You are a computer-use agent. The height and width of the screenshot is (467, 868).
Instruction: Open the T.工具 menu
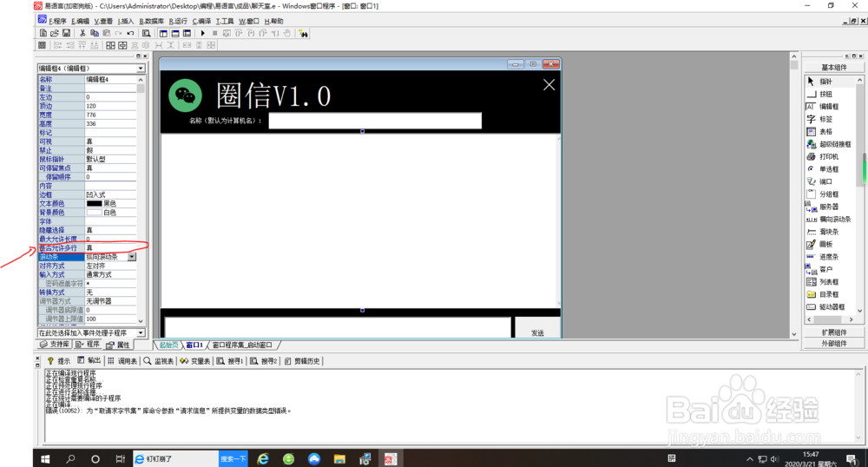(225, 21)
